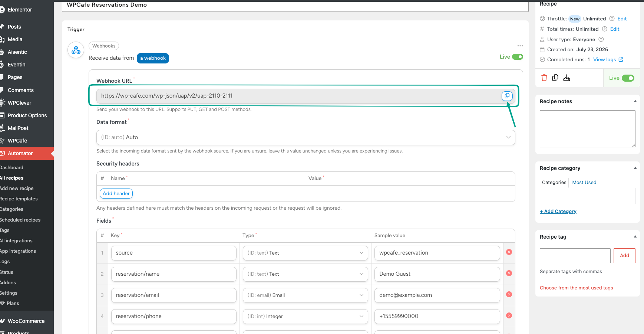Toggle the trigger Live switch off

(x=518, y=57)
